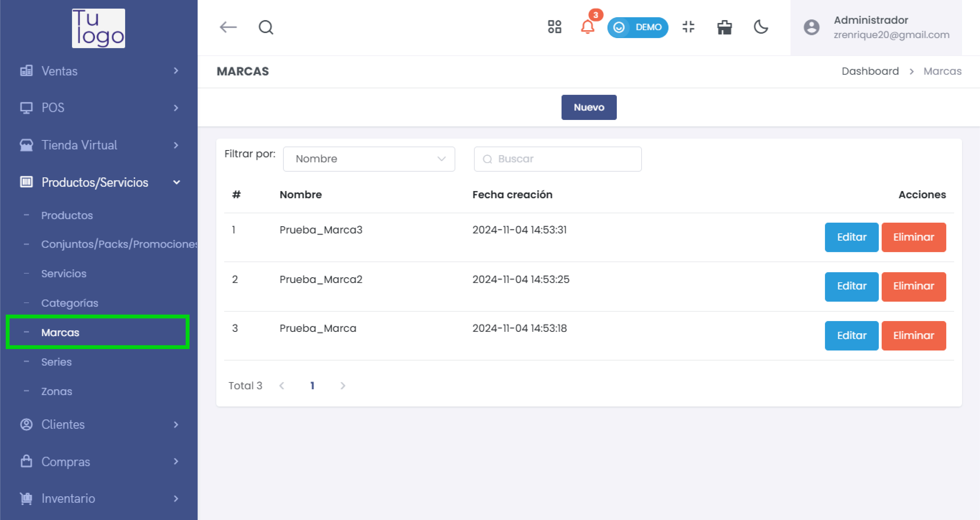Open Categorías submenu item
The image size is (980, 520).
pos(70,303)
